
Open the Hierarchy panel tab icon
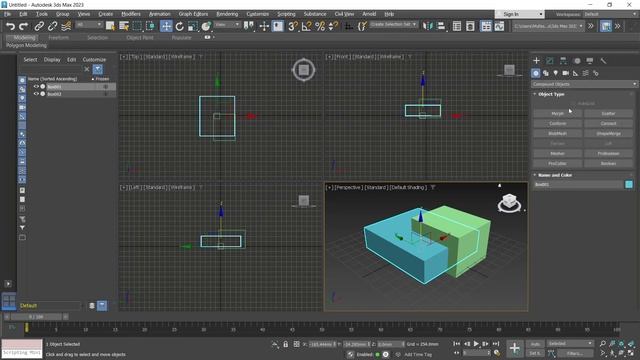(563, 60)
